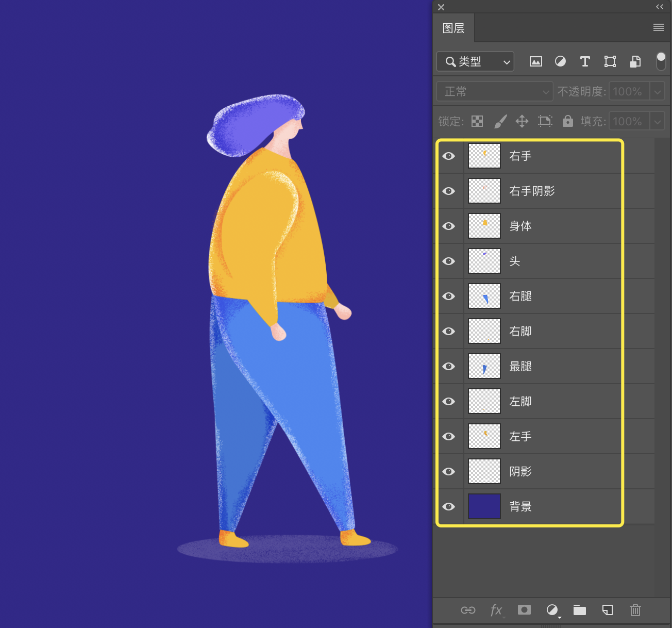Filter layers by adjustment layer type
This screenshot has height=628, width=672.
point(560,62)
